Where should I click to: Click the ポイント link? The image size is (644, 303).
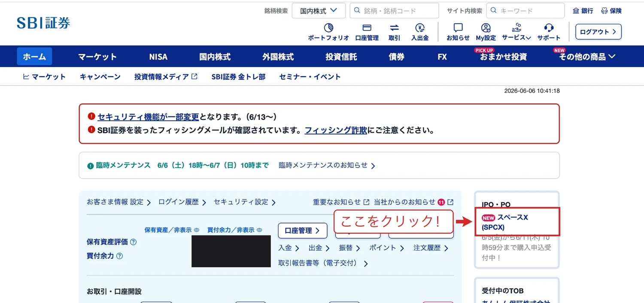(x=387, y=248)
